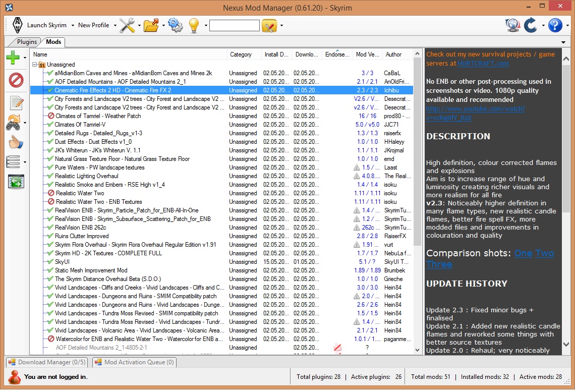Viewport: 575px width, 392px height.
Task: Open the Download Manager (0/5) tab
Action: pos(48,362)
